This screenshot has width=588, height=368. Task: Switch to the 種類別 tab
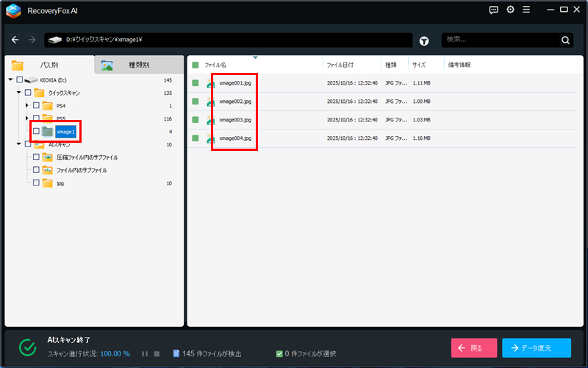pos(138,65)
